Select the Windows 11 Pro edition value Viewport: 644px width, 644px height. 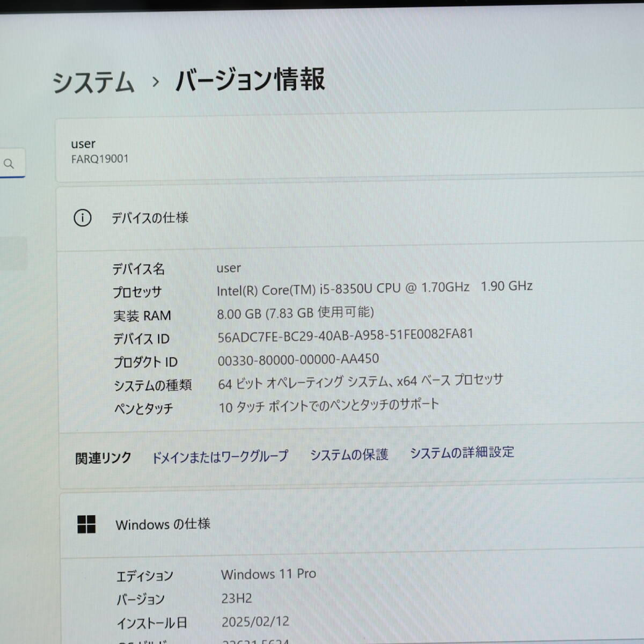point(268,574)
